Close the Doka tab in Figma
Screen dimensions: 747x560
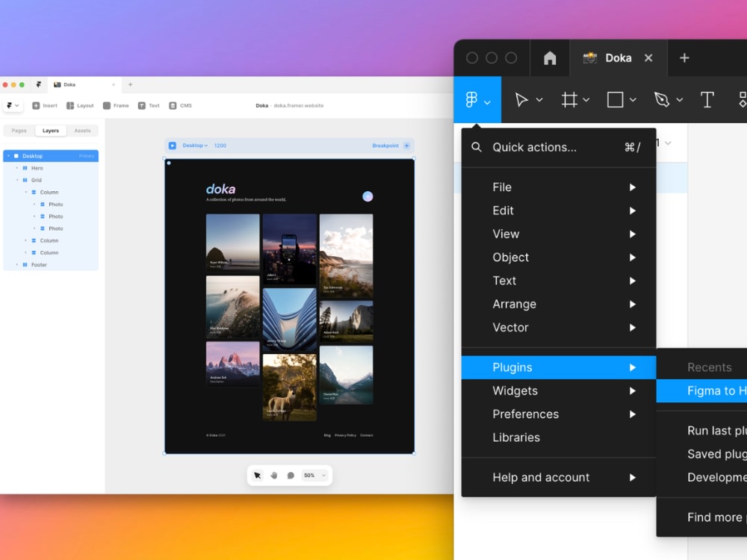648,58
